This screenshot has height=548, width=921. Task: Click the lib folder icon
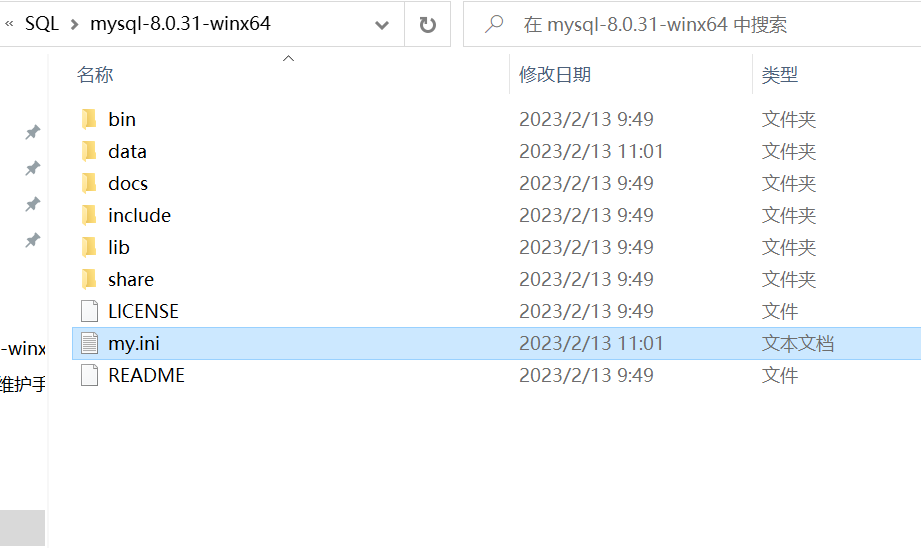coord(89,247)
